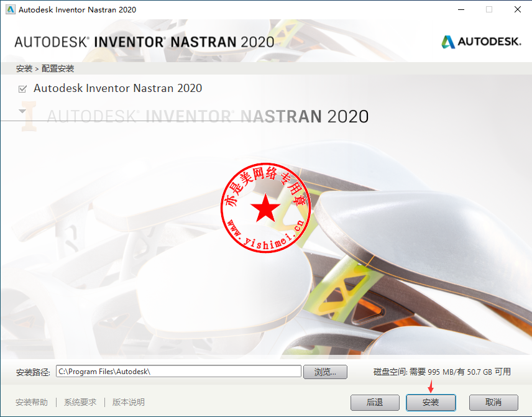Click the Autodesk Inventor Nastran 2020 product label
Viewport: 532px width, 417px height.
coord(117,88)
